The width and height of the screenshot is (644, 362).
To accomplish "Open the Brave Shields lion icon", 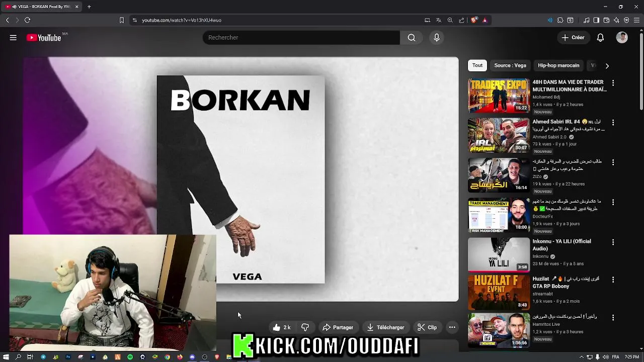I will click(474, 20).
